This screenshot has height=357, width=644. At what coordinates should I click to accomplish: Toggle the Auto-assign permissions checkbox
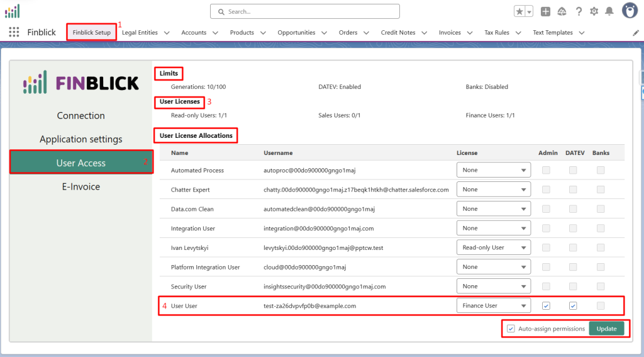tap(511, 329)
